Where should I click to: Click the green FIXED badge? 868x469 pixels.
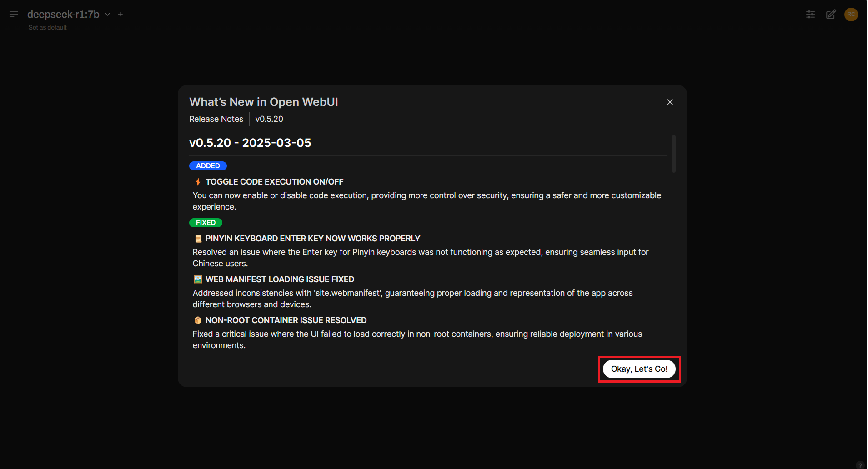point(206,223)
